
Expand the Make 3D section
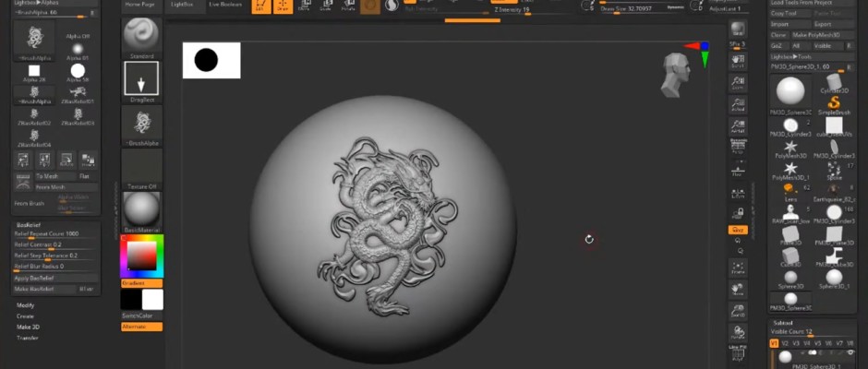[x=28, y=327]
